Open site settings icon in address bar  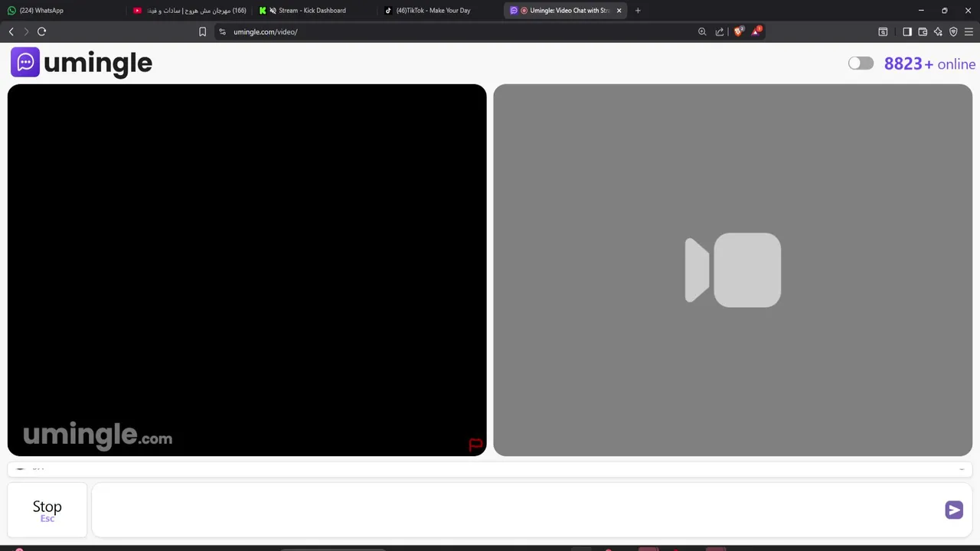222,31
